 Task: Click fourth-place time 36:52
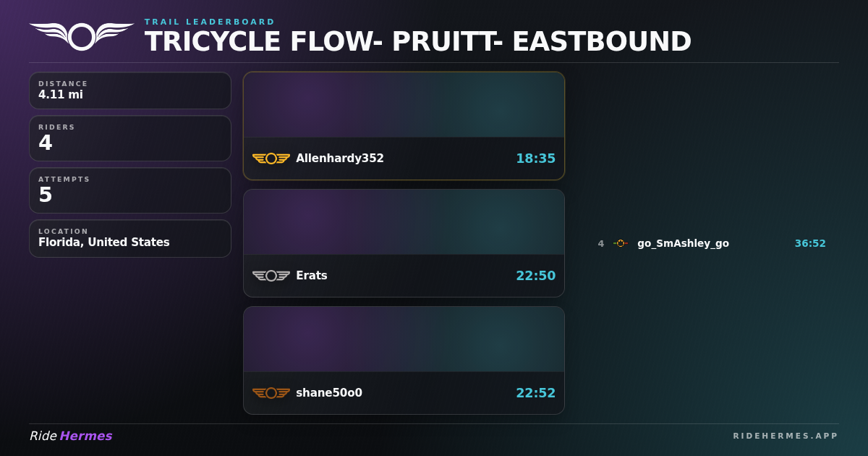pyautogui.click(x=810, y=243)
